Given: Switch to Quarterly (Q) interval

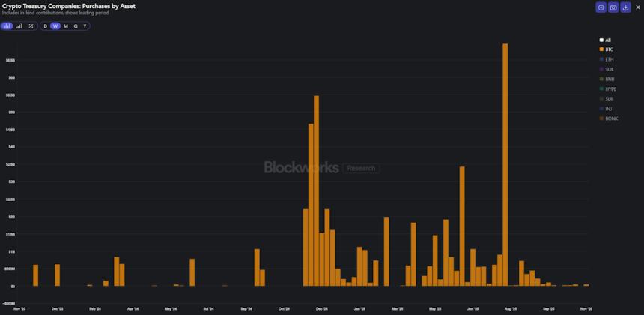Looking at the screenshot, I should tap(75, 26).
